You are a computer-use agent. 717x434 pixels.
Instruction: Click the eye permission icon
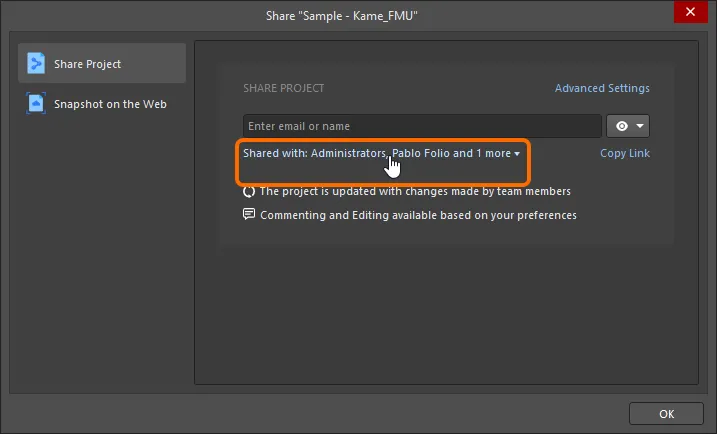pos(621,126)
